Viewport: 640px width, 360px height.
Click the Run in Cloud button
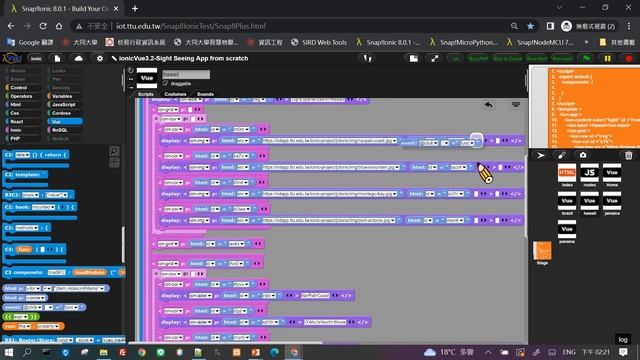coord(507,58)
